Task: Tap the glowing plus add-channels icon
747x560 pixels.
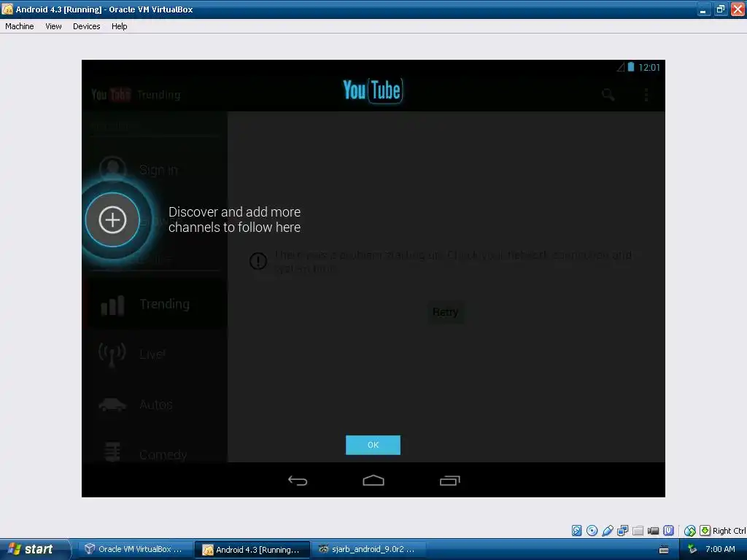Action: click(112, 219)
